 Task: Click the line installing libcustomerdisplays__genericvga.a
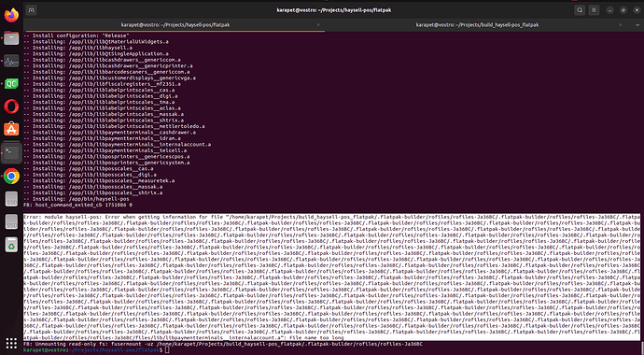[x=109, y=78]
